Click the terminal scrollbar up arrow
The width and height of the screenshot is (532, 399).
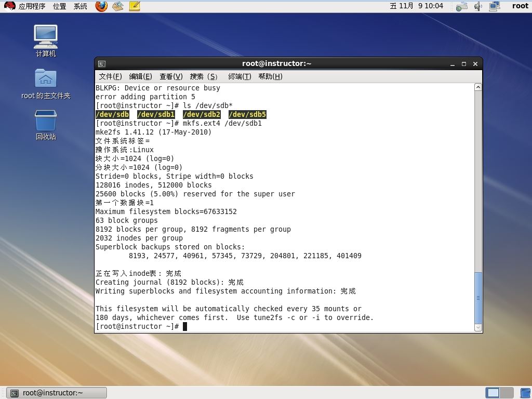(478, 87)
